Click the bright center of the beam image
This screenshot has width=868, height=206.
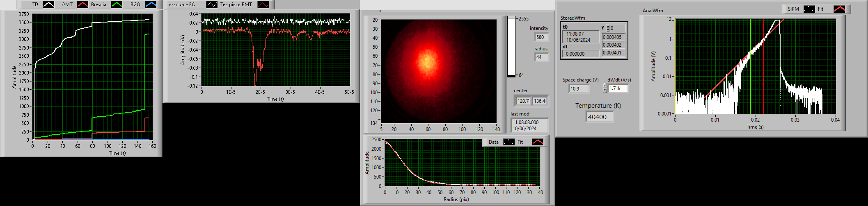click(427, 61)
